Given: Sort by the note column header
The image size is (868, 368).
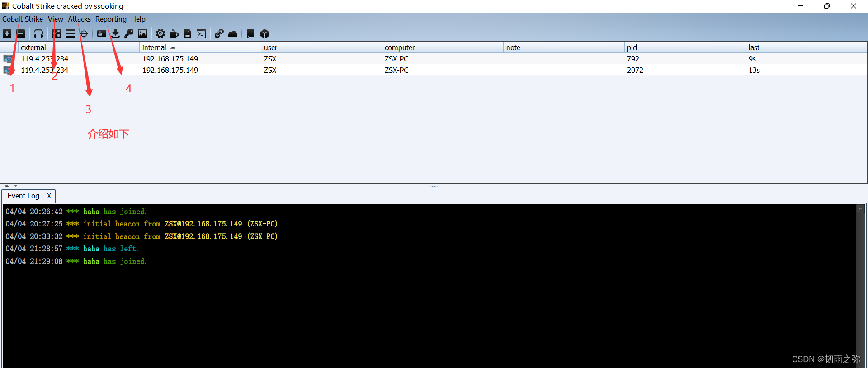Looking at the screenshot, I should 564,47.
